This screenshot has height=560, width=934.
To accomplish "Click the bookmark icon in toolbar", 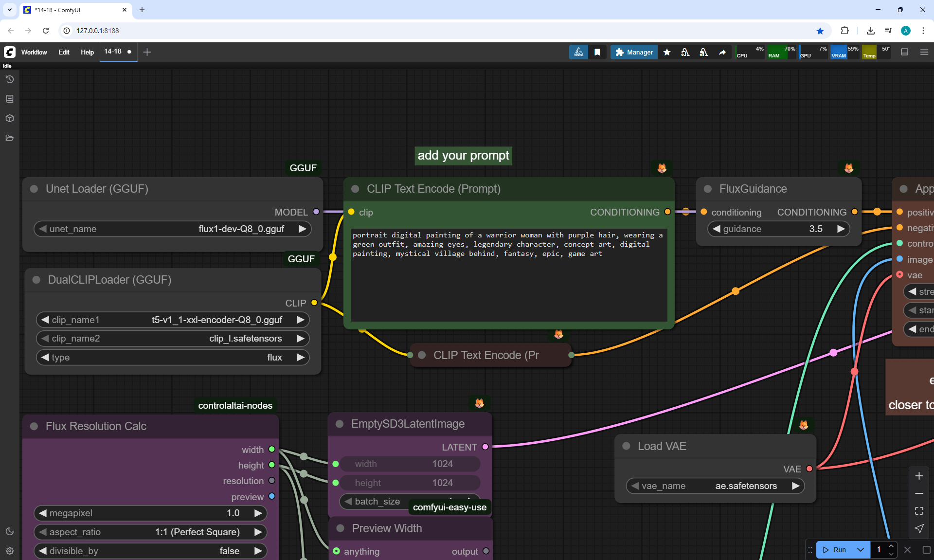I will 597,52.
